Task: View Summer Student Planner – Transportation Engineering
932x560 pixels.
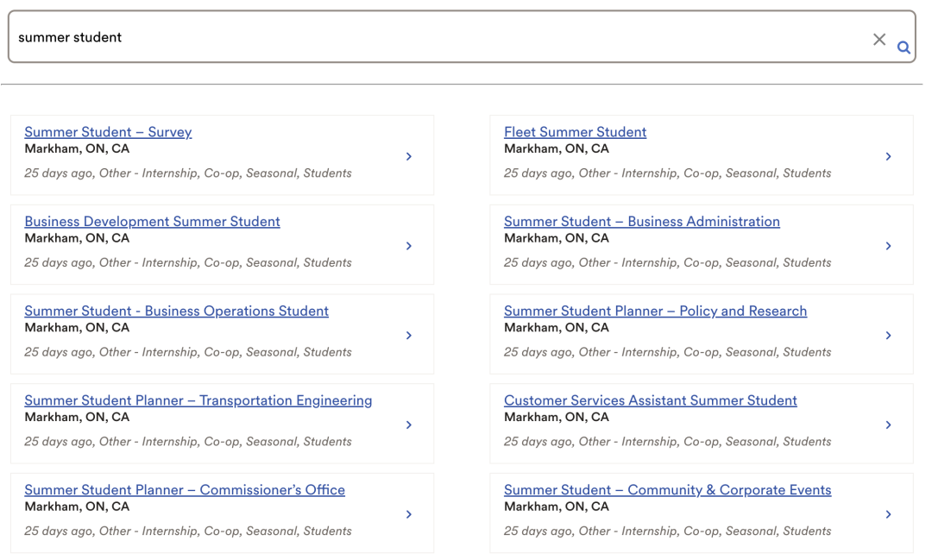Action: coord(198,400)
